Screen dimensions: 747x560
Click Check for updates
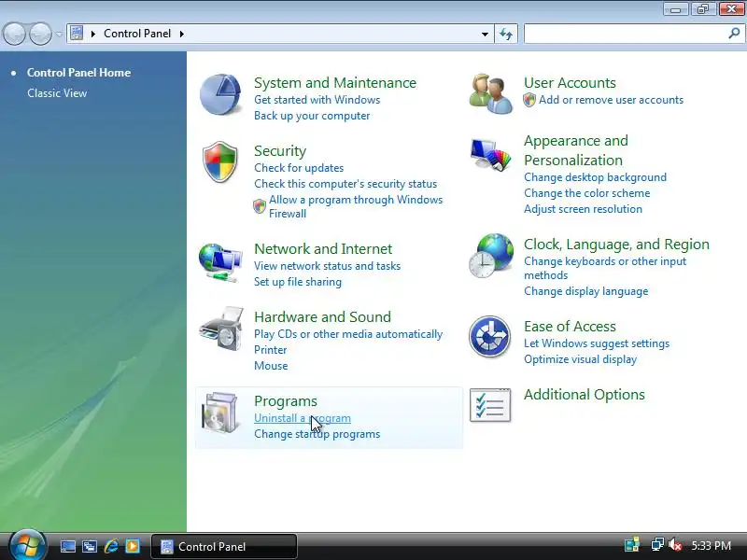[299, 168]
